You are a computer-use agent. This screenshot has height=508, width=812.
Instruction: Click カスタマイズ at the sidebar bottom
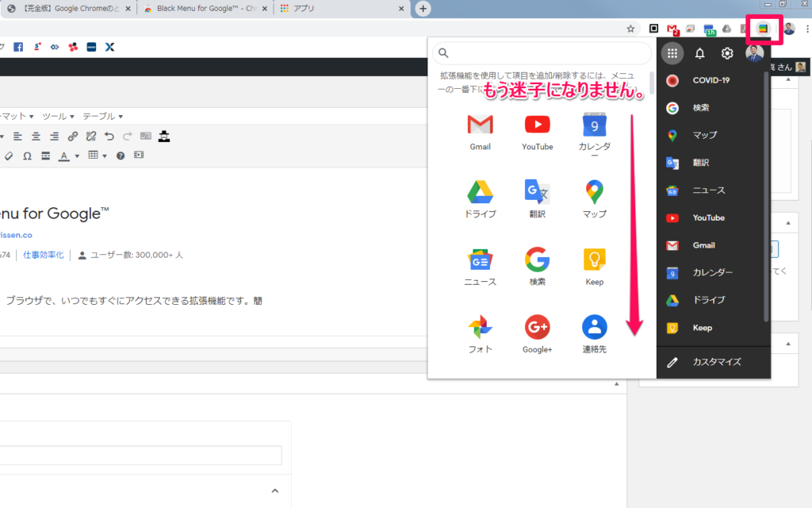(x=716, y=362)
